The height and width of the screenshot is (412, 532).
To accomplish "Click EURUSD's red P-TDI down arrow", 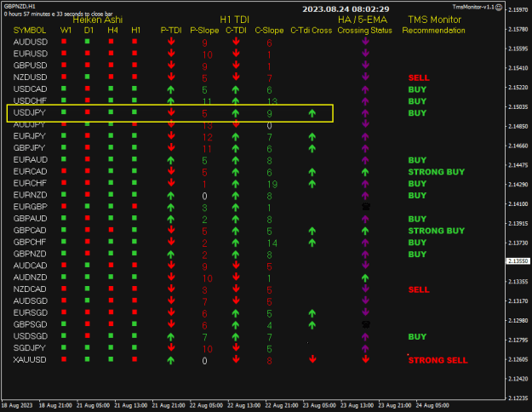I will click(x=171, y=53).
